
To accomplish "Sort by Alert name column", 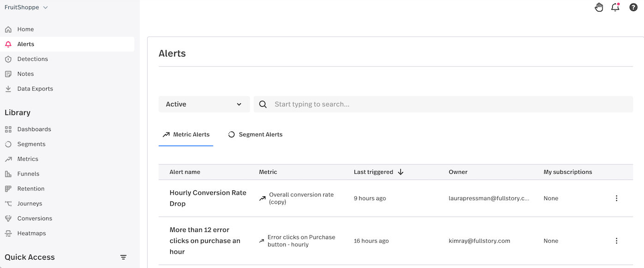I will pyautogui.click(x=185, y=172).
